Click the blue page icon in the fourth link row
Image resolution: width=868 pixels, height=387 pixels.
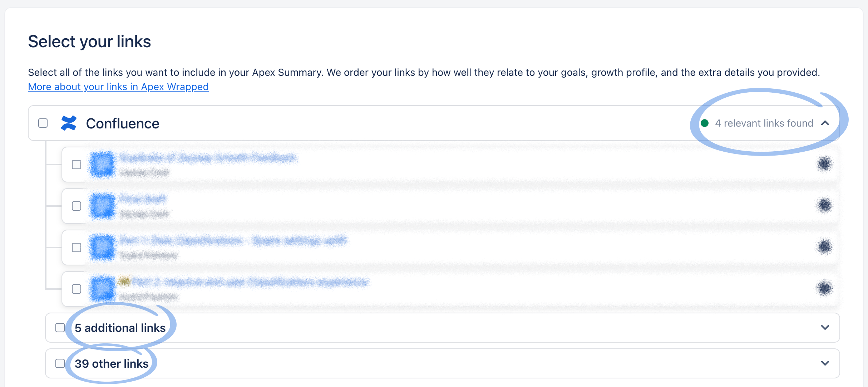102,289
